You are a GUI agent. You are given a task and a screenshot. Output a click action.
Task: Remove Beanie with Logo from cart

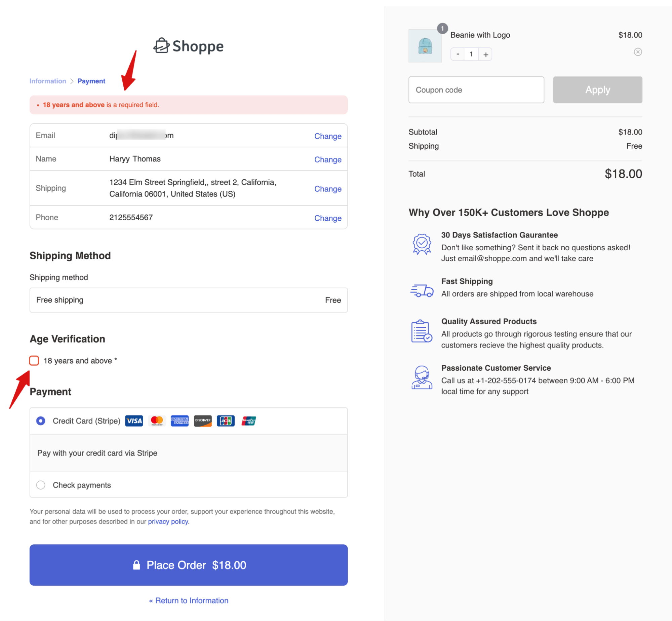coord(637,52)
